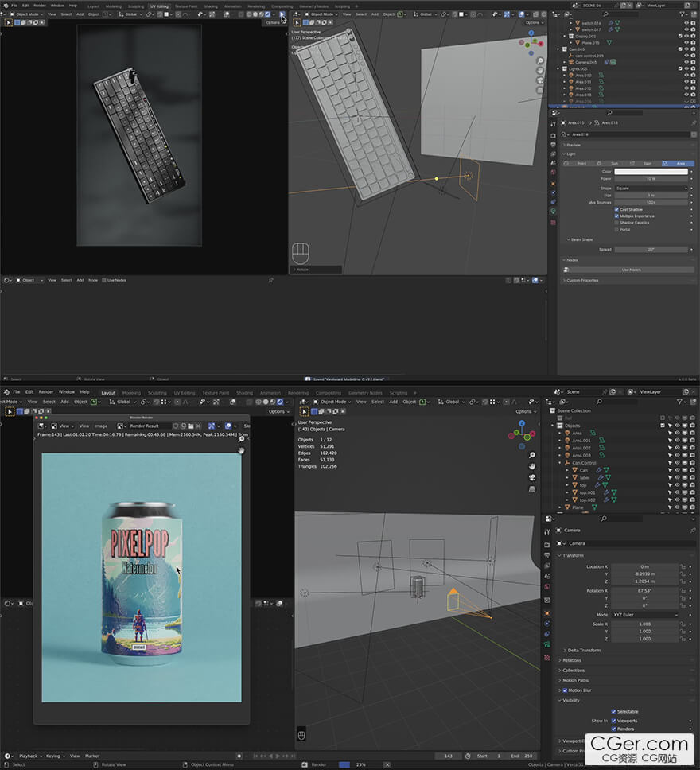Pin the Camera properties panel
Viewport: 700px width, 770px height.
694,531
